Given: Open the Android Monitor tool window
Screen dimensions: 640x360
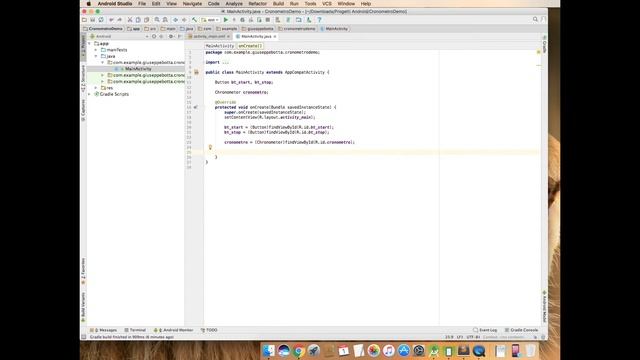Looking at the screenshot, I should coord(173,330).
